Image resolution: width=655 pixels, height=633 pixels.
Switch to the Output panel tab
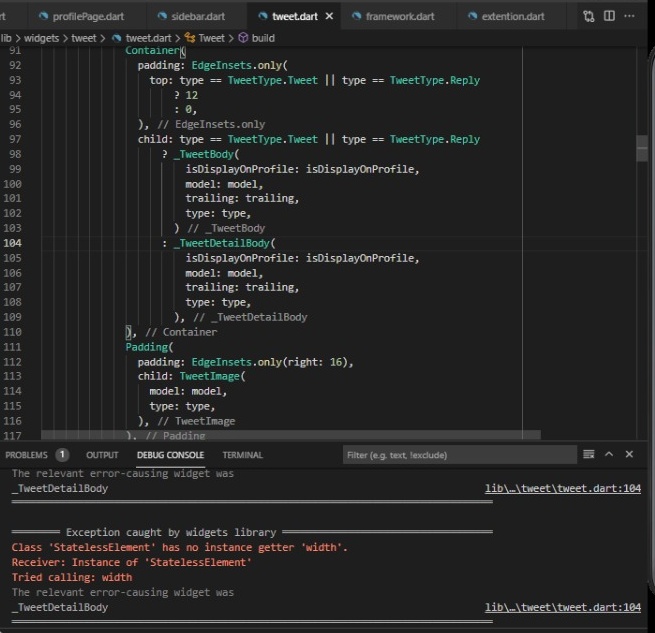point(102,455)
